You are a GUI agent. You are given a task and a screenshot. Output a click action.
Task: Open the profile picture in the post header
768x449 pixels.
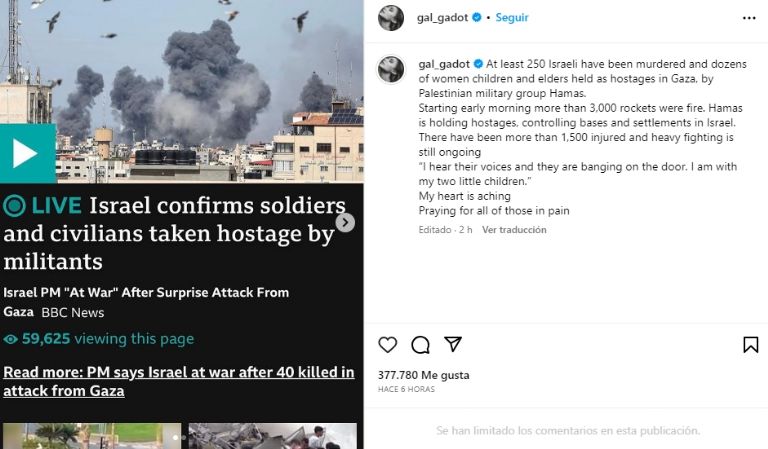(x=391, y=18)
